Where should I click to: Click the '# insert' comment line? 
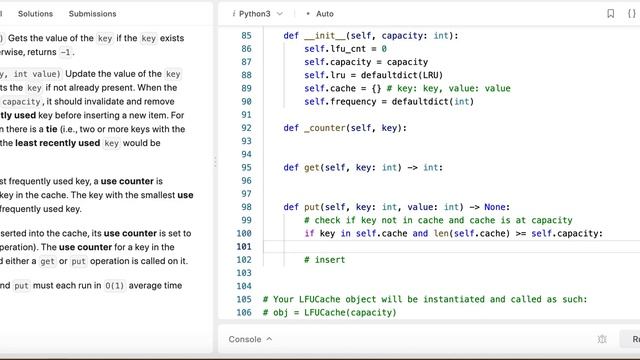click(324, 260)
